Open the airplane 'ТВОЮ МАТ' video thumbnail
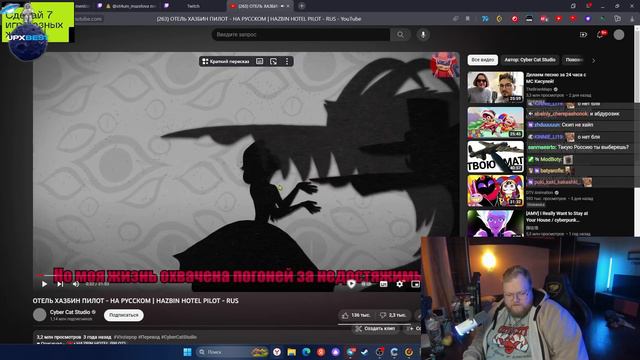Viewport: 640px width, 360px height. point(496,157)
